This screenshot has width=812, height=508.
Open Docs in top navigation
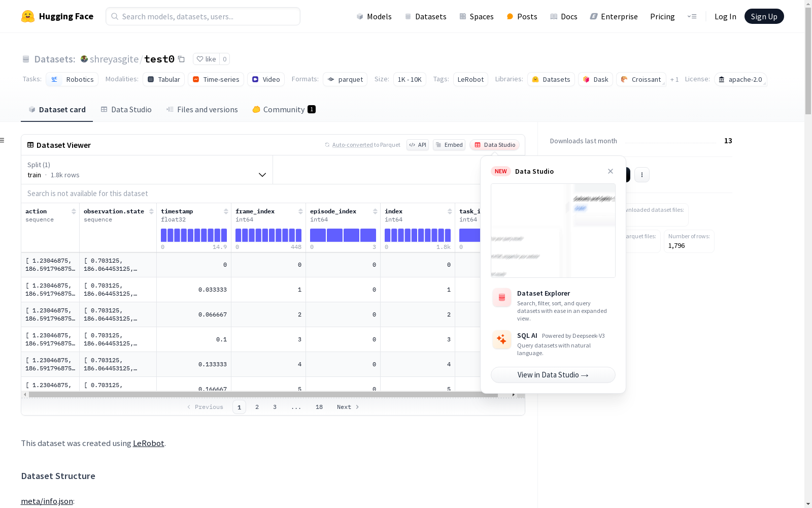coord(564,16)
